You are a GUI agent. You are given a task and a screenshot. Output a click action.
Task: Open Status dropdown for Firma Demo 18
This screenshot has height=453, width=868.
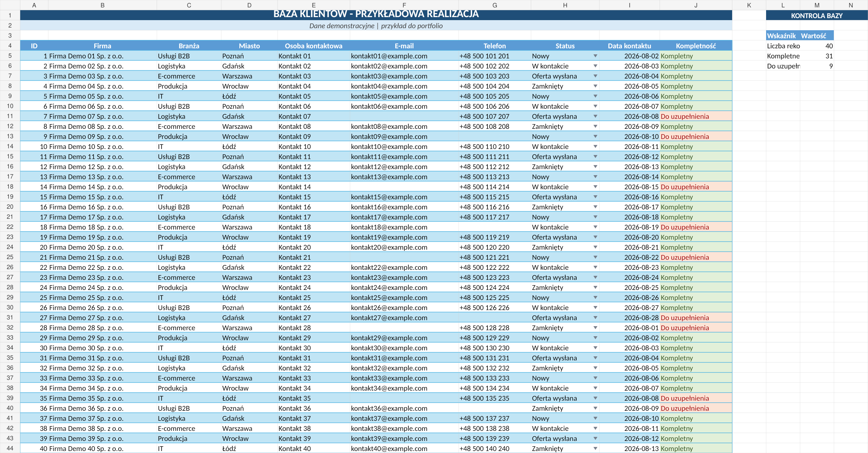(595, 227)
